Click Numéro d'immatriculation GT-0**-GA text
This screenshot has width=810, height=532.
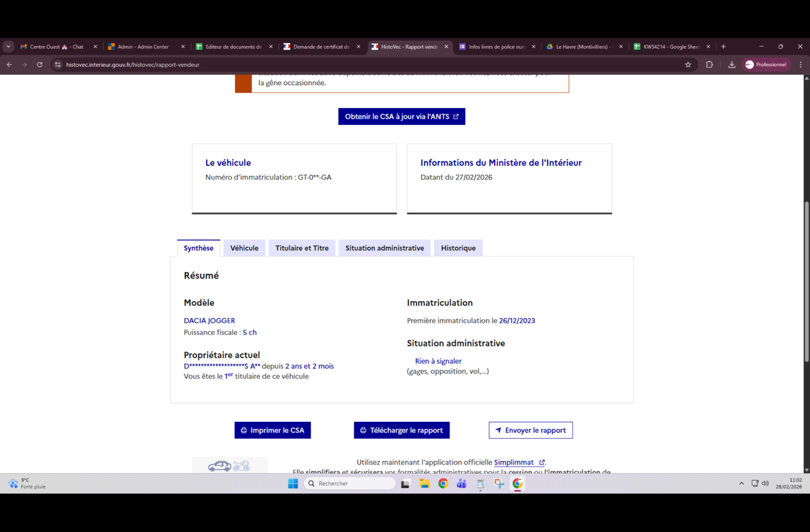coord(269,178)
